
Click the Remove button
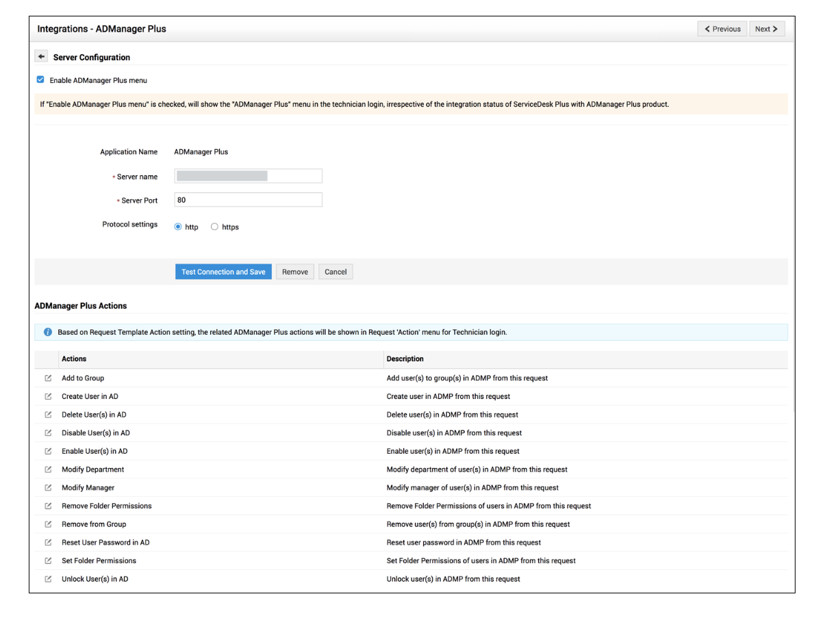click(x=294, y=272)
